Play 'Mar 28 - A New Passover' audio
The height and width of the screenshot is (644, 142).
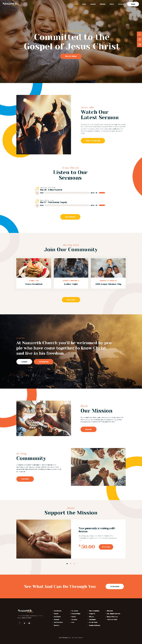point(37,193)
